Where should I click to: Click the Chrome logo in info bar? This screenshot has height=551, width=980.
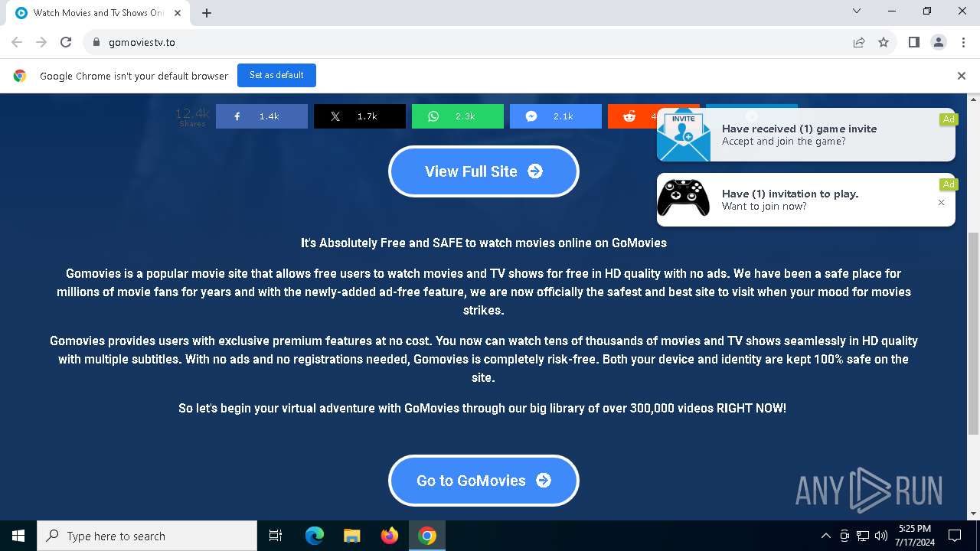(20, 76)
